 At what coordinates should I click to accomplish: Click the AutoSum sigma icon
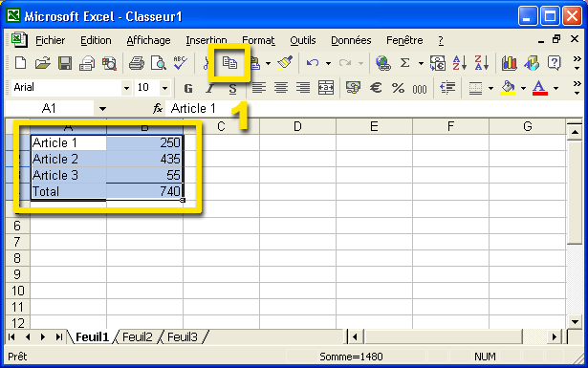[x=404, y=63]
